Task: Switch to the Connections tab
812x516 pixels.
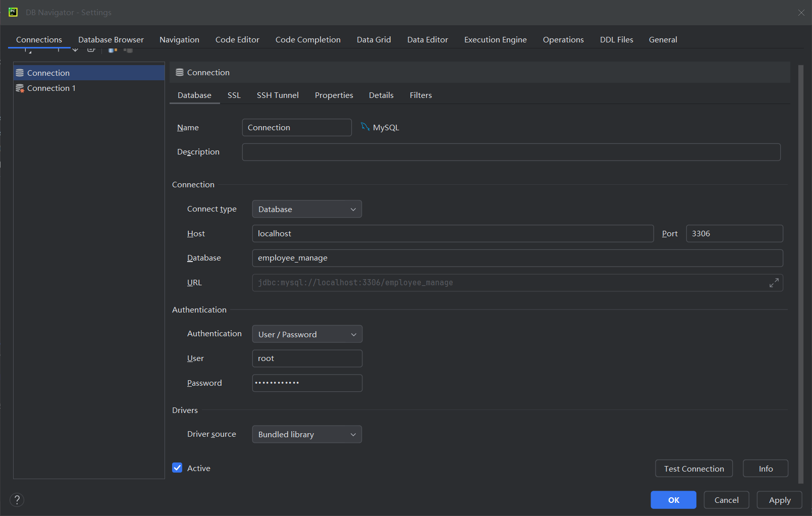Action: pyautogui.click(x=39, y=39)
